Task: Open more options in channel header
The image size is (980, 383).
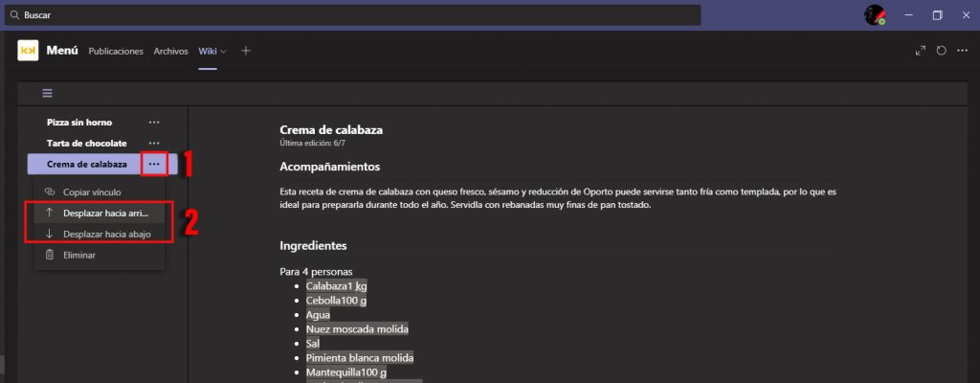Action: click(x=963, y=51)
